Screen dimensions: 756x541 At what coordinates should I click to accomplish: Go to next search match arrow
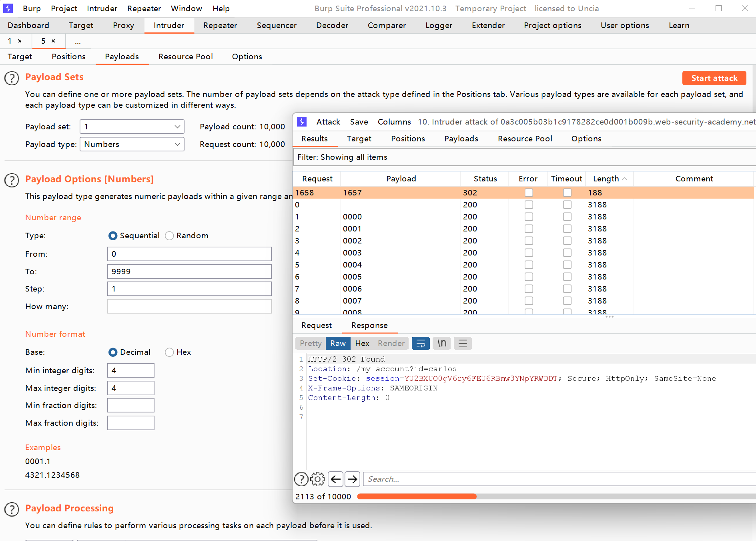[352, 479]
